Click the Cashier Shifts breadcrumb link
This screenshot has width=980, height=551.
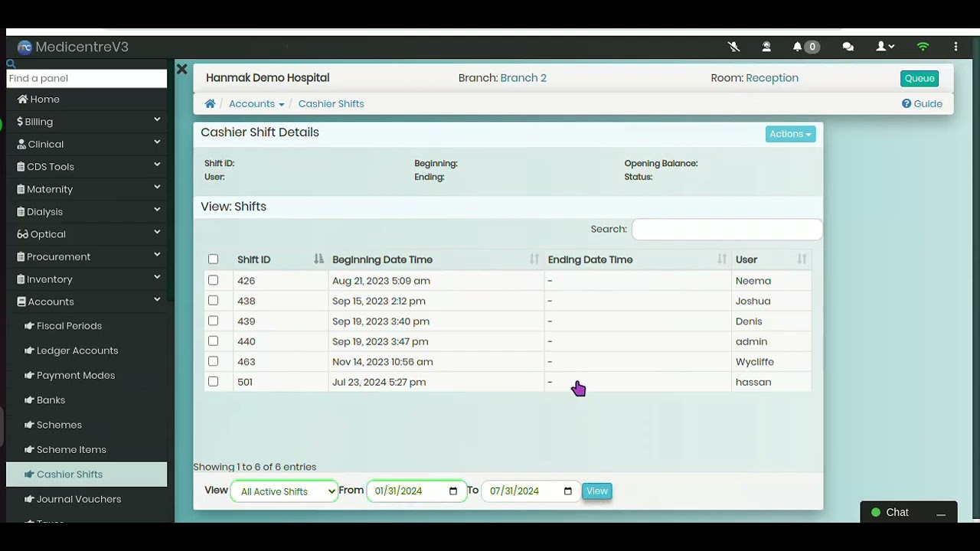coord(331,103)
